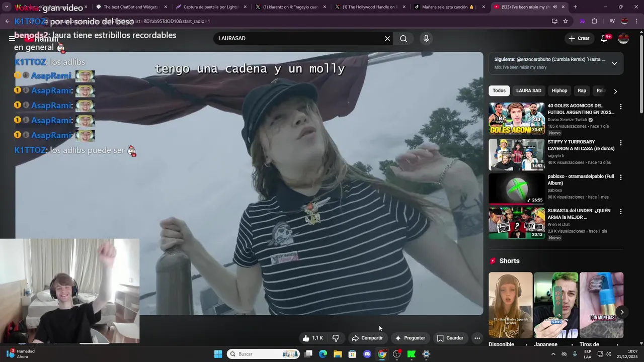Open Chrome install-app icon in address bar
The image size is (644, 362).
coord(554,21)
